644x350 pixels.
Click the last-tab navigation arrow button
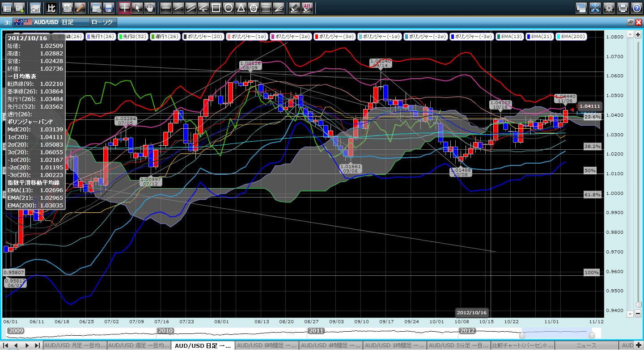click(37, 346)
